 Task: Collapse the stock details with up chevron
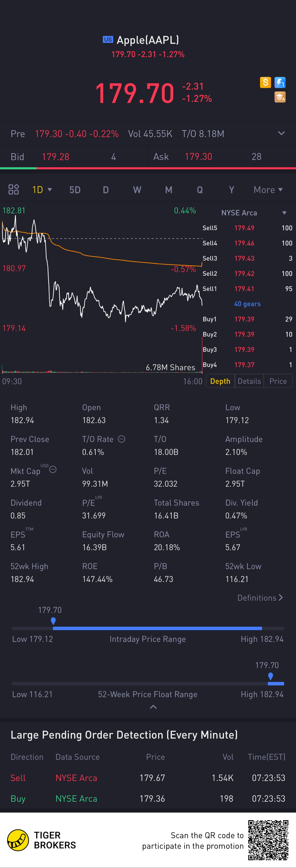tap(153, 707)
